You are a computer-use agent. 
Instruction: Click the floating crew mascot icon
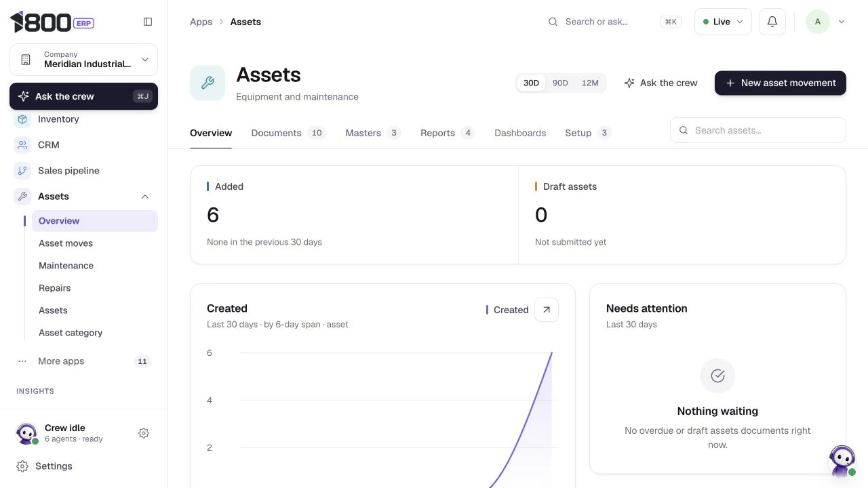coord(842,461)
